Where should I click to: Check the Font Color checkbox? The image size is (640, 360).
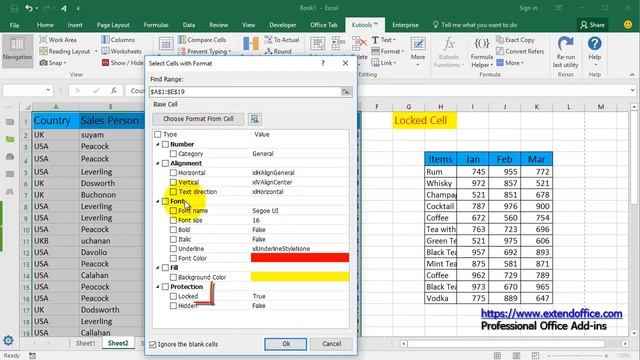tap(173, 258)
